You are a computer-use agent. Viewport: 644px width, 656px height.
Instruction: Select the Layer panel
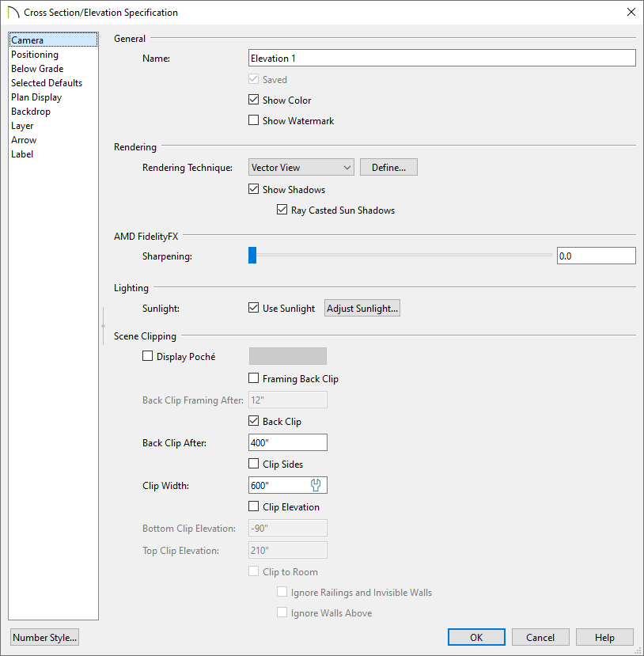(x=53, y=126)
